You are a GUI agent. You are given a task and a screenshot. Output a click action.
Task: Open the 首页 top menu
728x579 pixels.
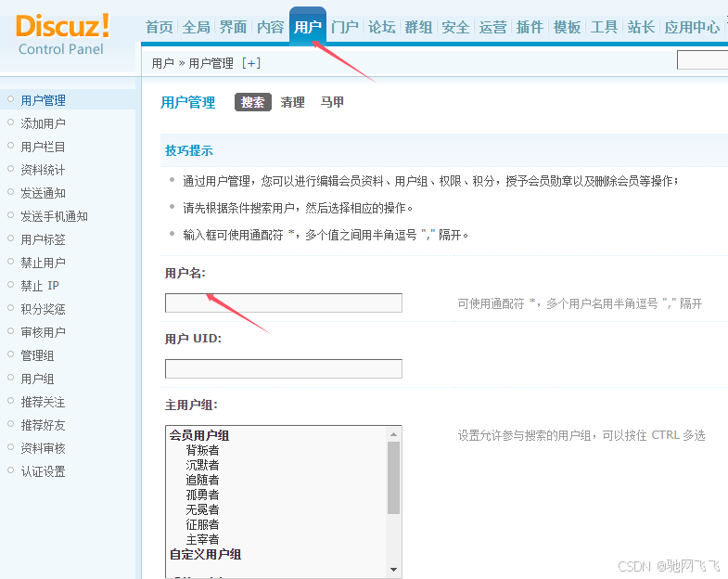(x=160, y=27)
